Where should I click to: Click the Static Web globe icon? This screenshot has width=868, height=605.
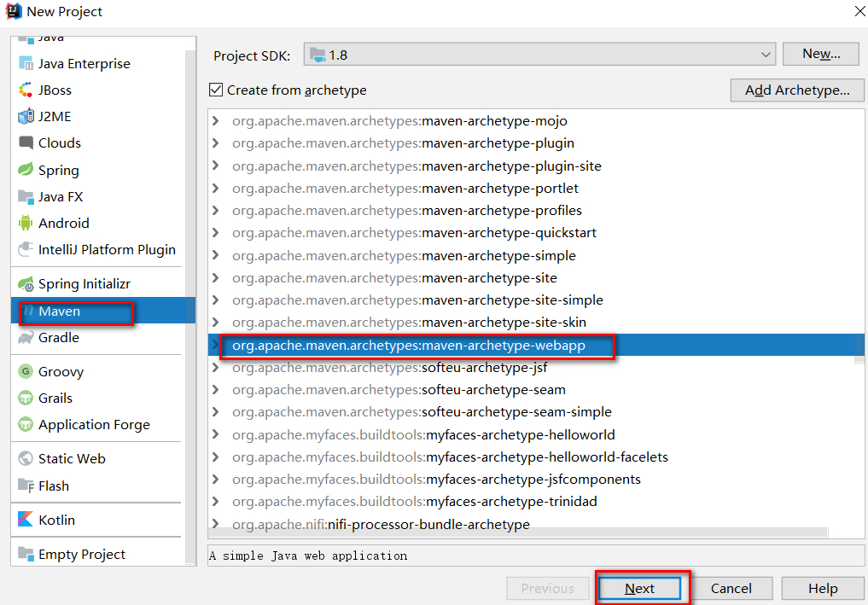click(26, 458)
